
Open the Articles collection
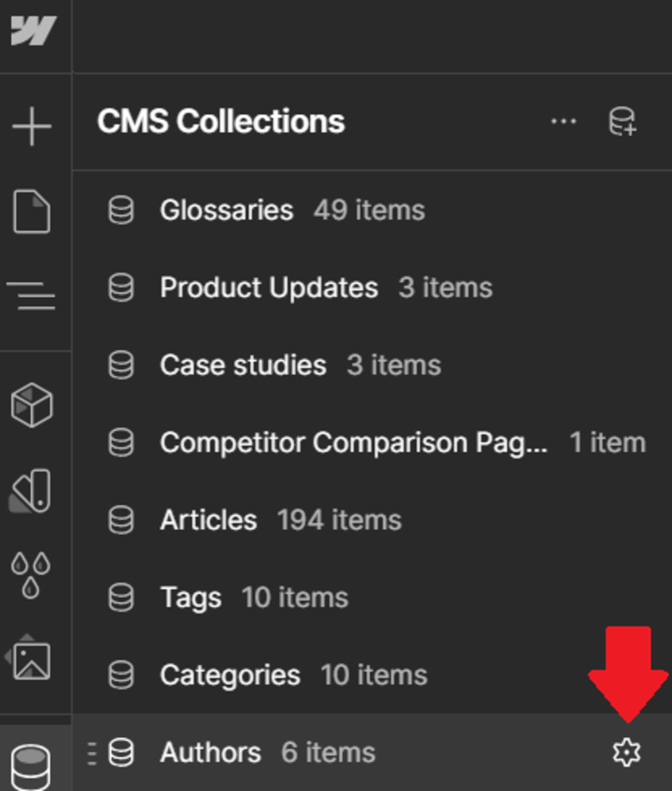208,521
